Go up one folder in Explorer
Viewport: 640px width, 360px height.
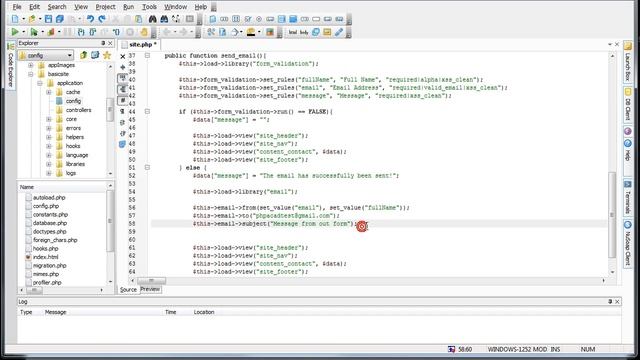tap(84, 55)
